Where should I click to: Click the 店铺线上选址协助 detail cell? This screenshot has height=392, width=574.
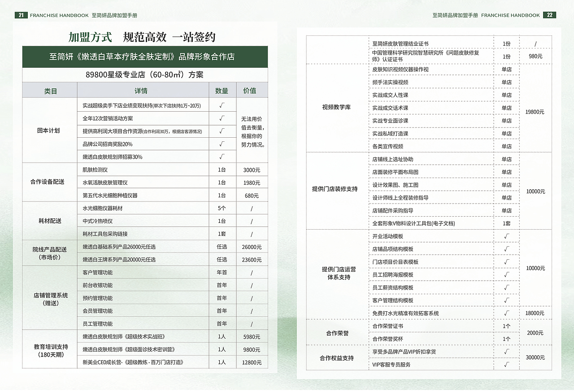coord(430,159)
